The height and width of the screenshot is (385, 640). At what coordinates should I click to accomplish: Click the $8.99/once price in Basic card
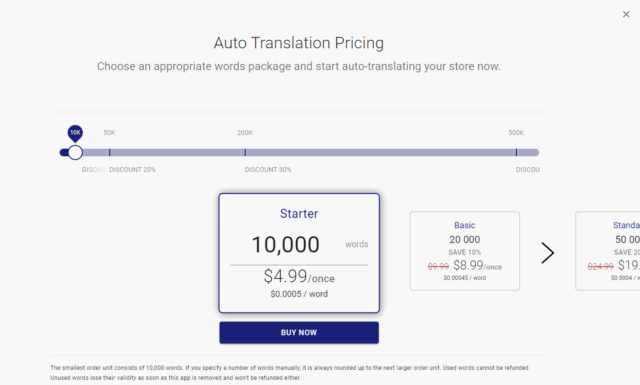click(x=477, y=265)
